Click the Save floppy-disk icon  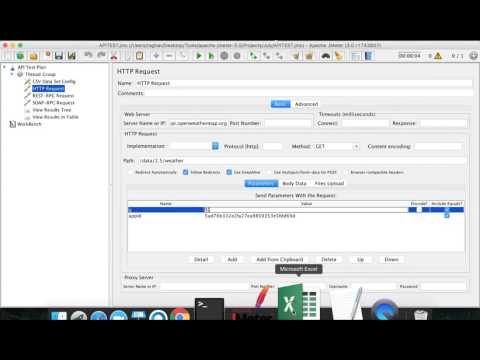click(x=59, y=56)
